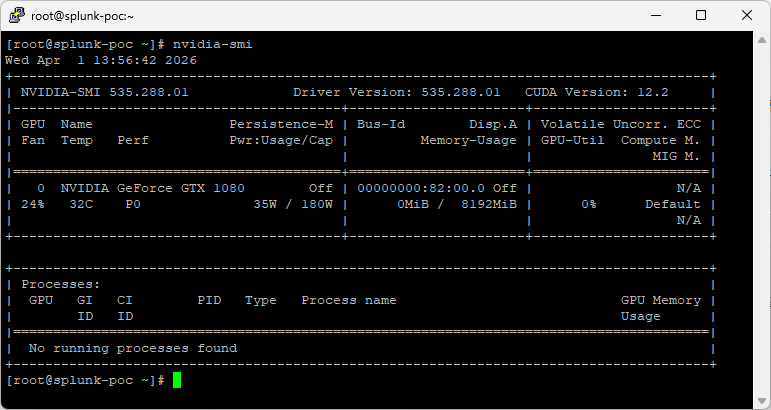The image size is (771, 410).
Task: Click the typed command 'nvidia-smi'
Action: coord(212,44)
